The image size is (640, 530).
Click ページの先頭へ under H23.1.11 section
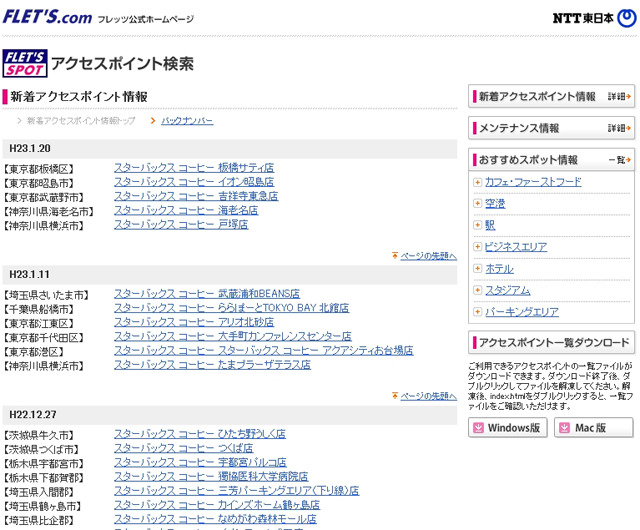(x=428, y=396)
